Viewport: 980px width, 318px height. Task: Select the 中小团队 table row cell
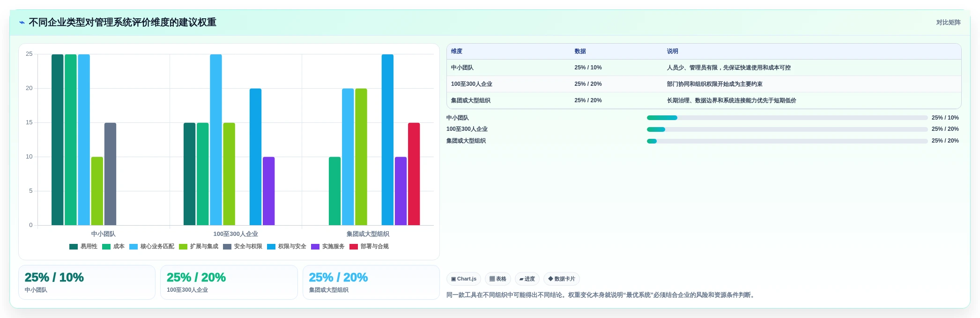tap(508, 68)
